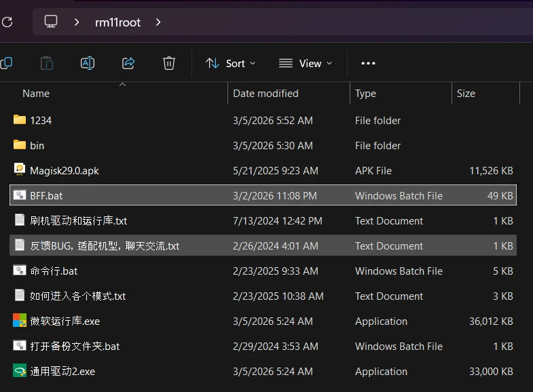Expand chevron after rm11root in breadcrumb
The width and height of the screenshot is (533, 392).
(x=158, y=22)
